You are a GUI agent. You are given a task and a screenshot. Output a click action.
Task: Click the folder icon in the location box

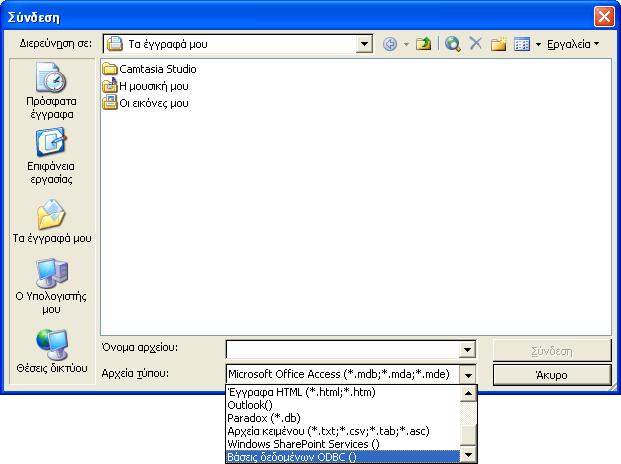click(x=115, y=44)
